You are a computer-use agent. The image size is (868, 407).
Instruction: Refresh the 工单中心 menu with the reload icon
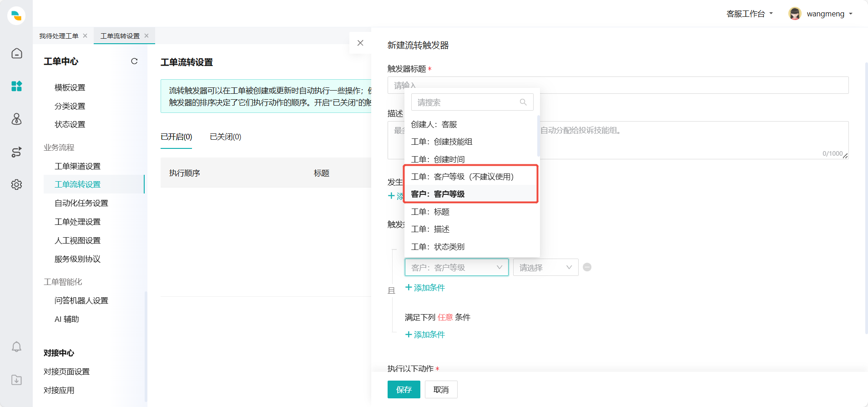[x=134, y=61]
